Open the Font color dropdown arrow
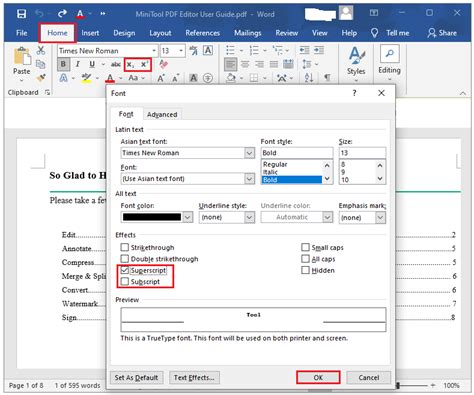The image size is (474, 395). point(188,217)
